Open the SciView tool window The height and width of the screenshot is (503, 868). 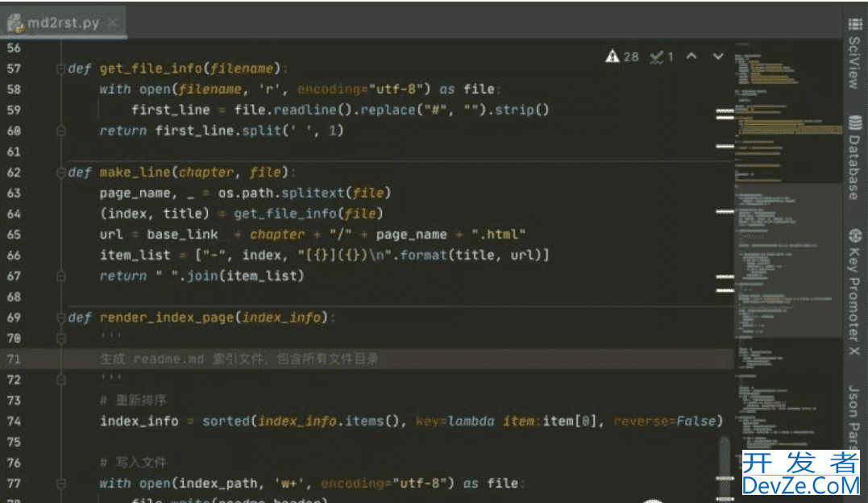855,54
